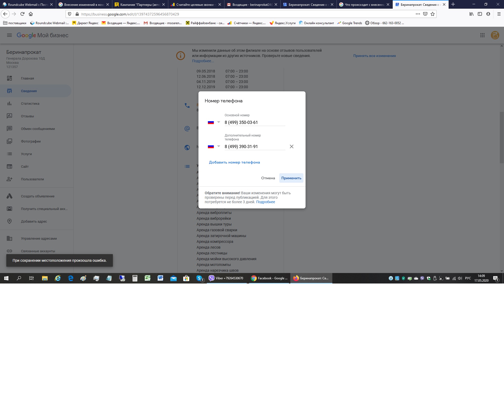The height and width of the screenshot is (420, 504).
Task: Click the additional phone number field
Action: (255, 146)
